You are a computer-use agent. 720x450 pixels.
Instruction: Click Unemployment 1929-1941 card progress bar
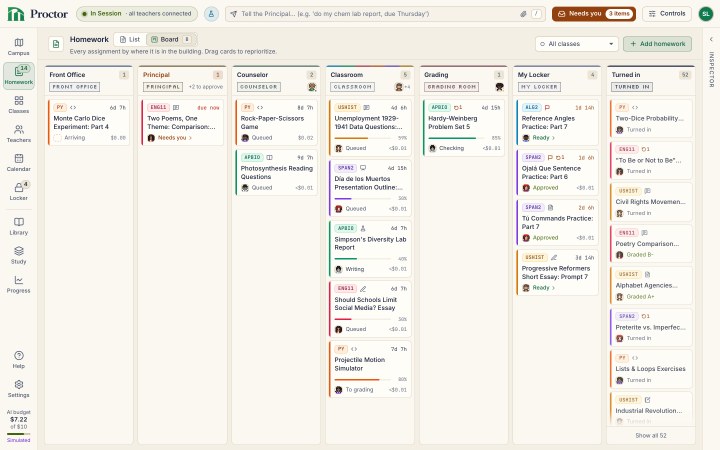tap(365, 138)
